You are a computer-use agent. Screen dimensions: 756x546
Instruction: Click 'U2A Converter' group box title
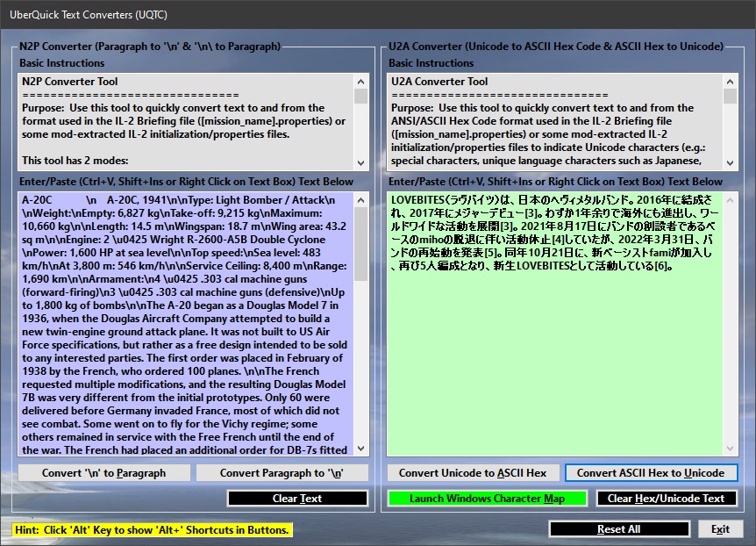click(x=556, y=47)
